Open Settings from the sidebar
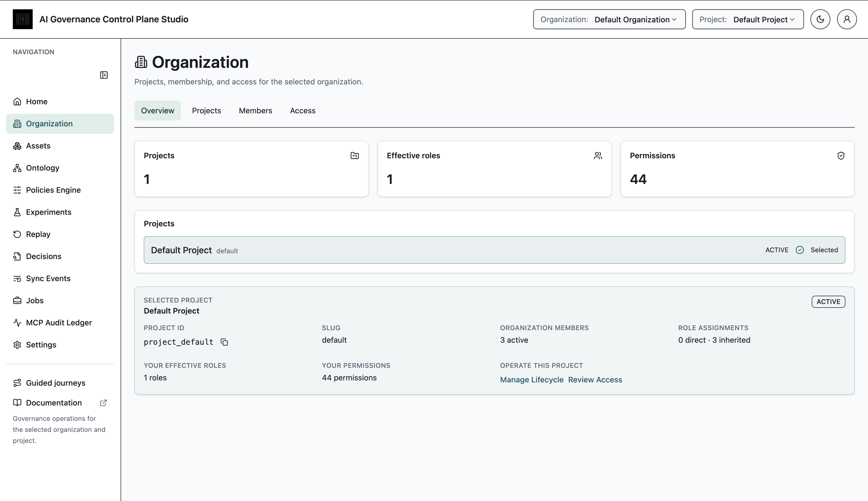The height and width of the screenshot is (501, 868). pyautogui.click(x=60, y=345)
